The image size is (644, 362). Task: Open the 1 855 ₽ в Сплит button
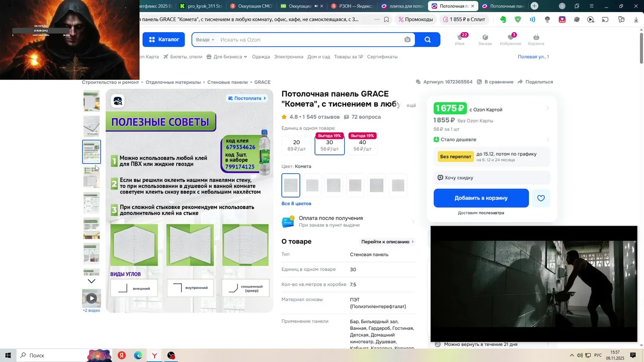click(x=464, y=20)
